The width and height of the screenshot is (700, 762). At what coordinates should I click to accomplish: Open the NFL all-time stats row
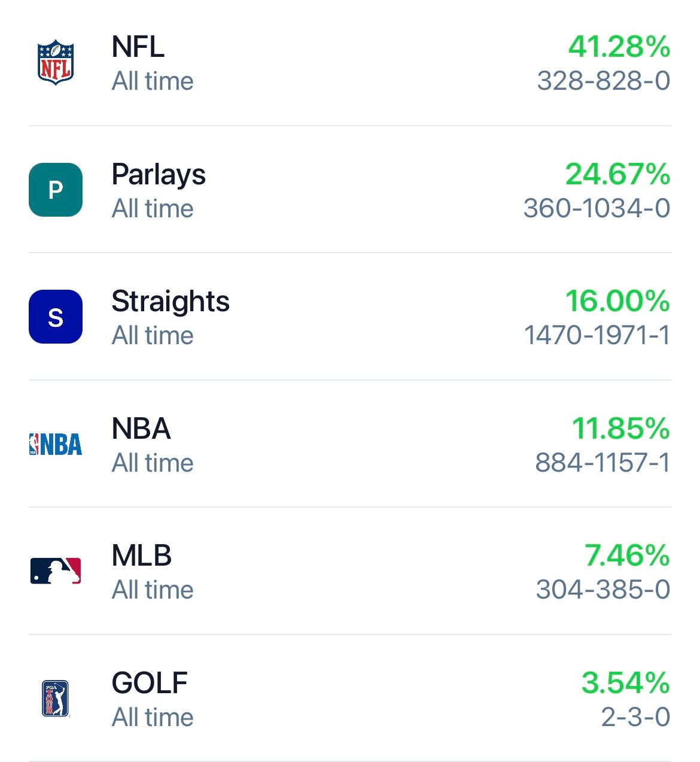[349, 63]
